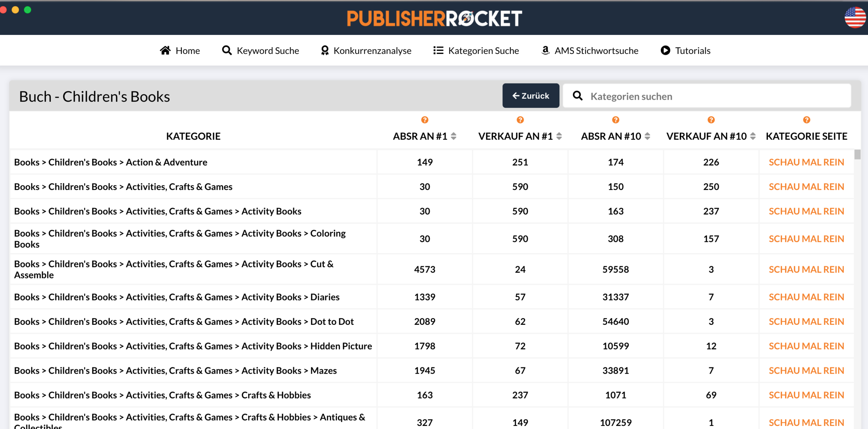Click the Kategorien suchen input field
The height and width of the screenshot is (429, 868).
click(x=707, y=96)
